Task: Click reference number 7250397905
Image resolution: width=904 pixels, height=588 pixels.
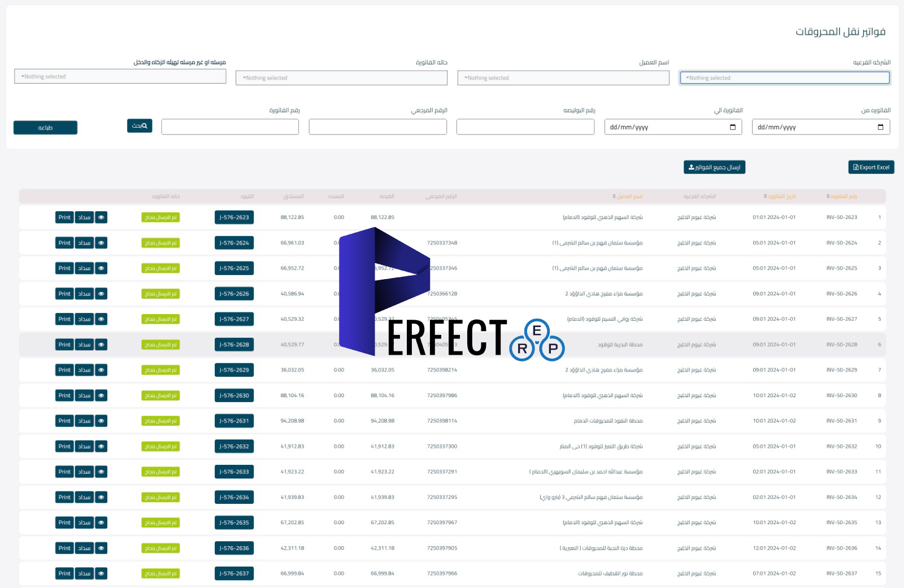Action: point(442,548)
